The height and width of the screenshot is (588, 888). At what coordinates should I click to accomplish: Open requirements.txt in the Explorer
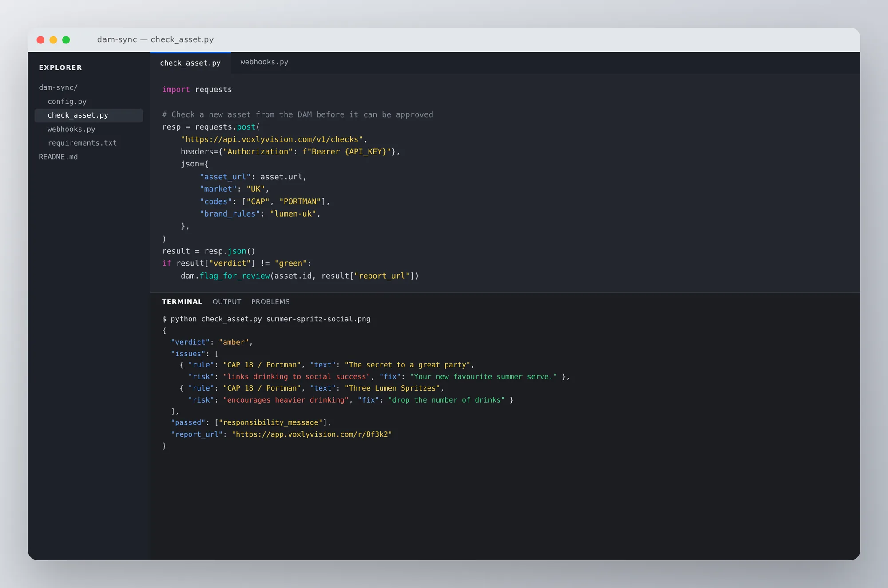(82, 143)
